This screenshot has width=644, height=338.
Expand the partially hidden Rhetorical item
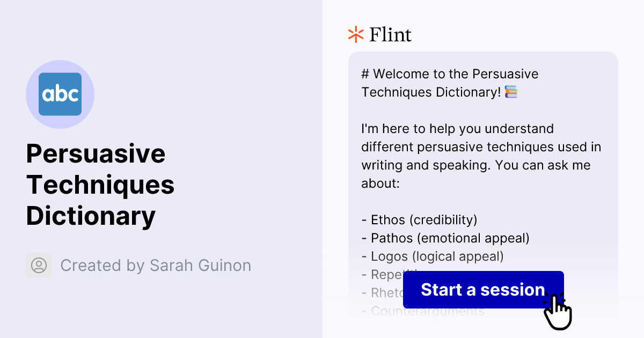(x=381, y=292)
